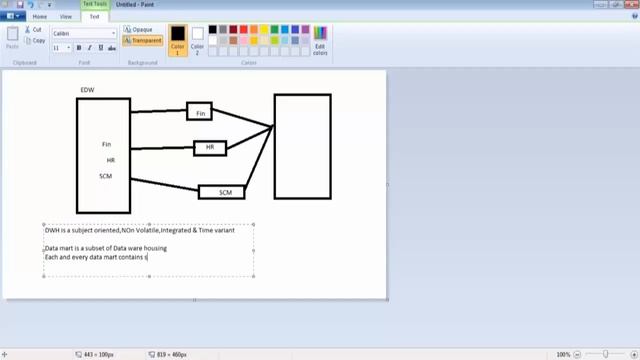640x360 pixels.
Task: Pick the white swatch in second palette row
Action: [x=213, y=40]
